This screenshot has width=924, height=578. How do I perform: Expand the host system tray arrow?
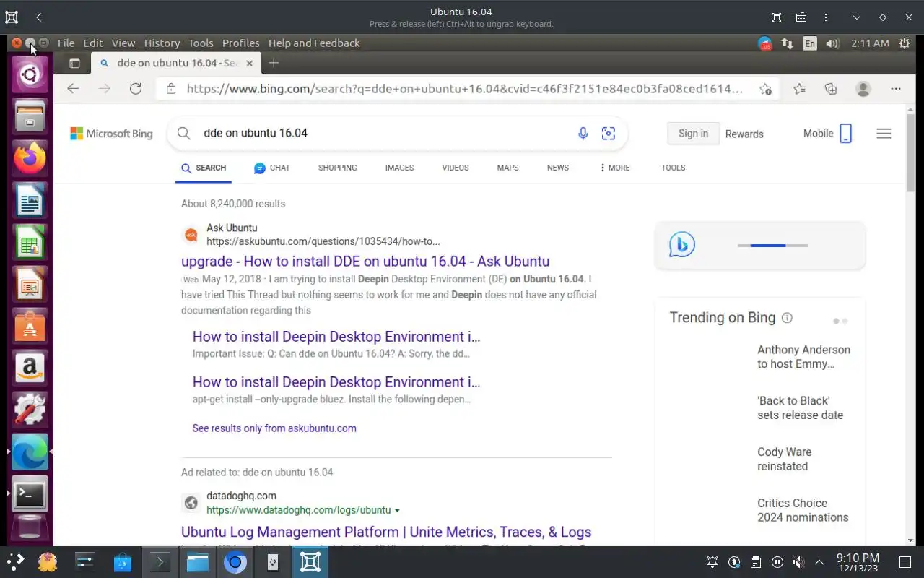point(819,562)
